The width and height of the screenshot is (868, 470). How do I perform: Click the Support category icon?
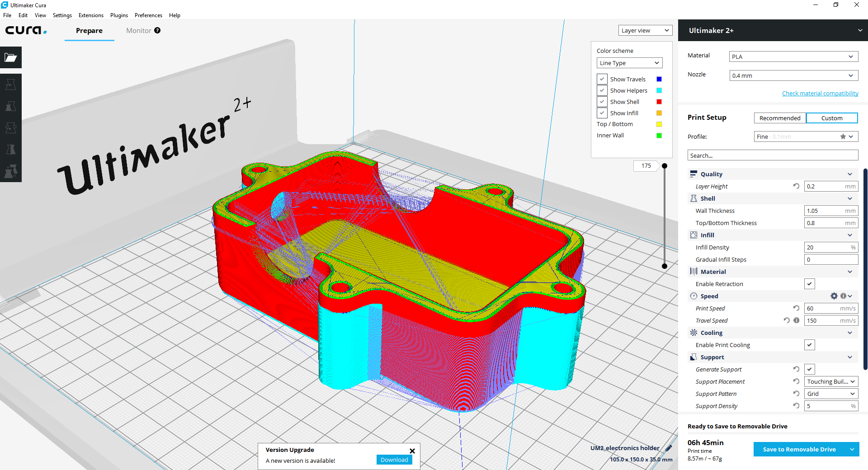click(693, 357)
